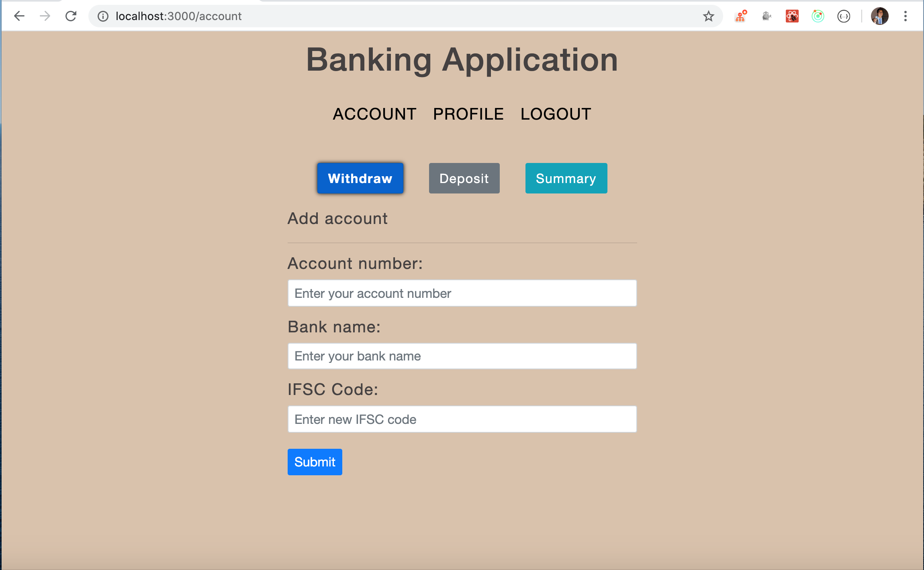View site information for localhost
The height and width of the screenshot is (570, 924).
(103, 16)
